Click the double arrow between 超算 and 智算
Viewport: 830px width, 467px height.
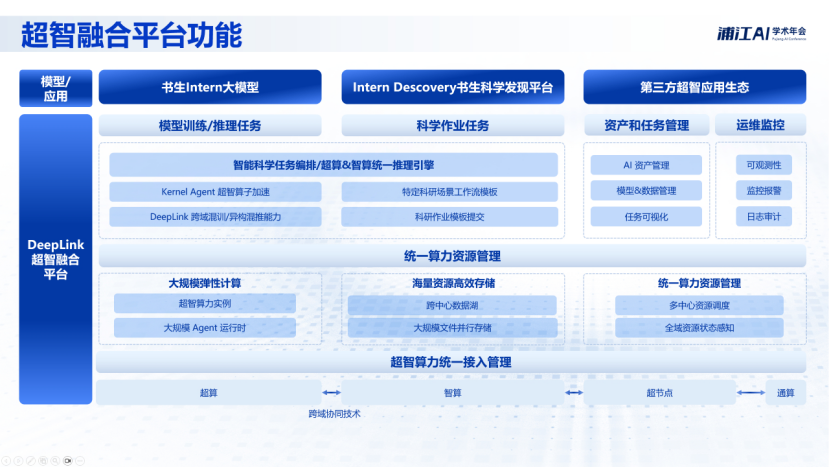(x=332, y=393)
